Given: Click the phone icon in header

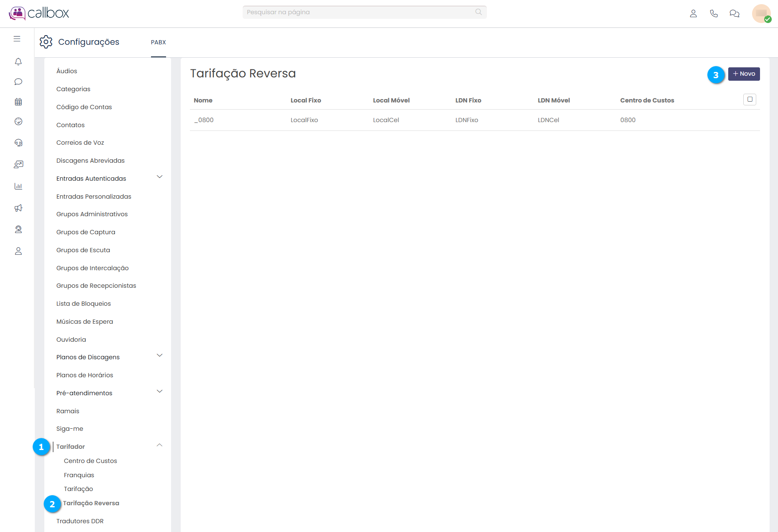Looking at the screenshot, I should 714,13.
